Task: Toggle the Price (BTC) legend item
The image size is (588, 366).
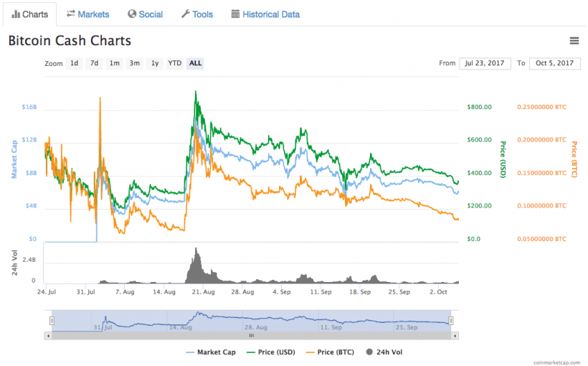Action: pyautogui.click(x=331, y=352)
